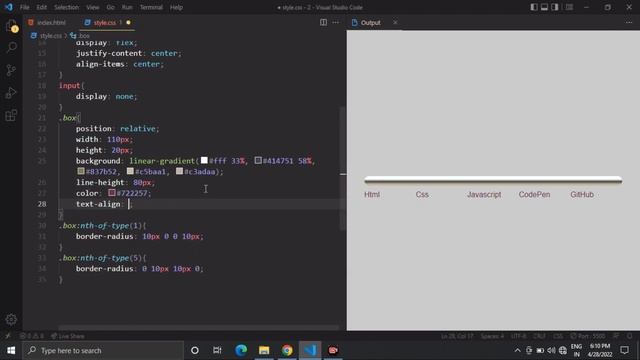Toggle the primary side bar layout
This screenshot has height=360, width=640.
(x=534, y=7)
